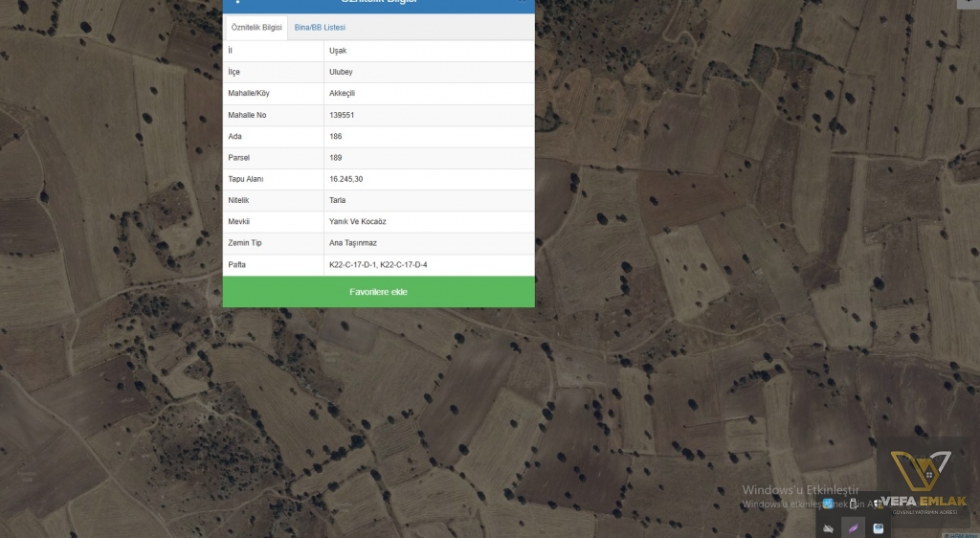Click the İl row label
This screenshot has width=980, height=538.
pyautogui.click(x=230, y=51)
